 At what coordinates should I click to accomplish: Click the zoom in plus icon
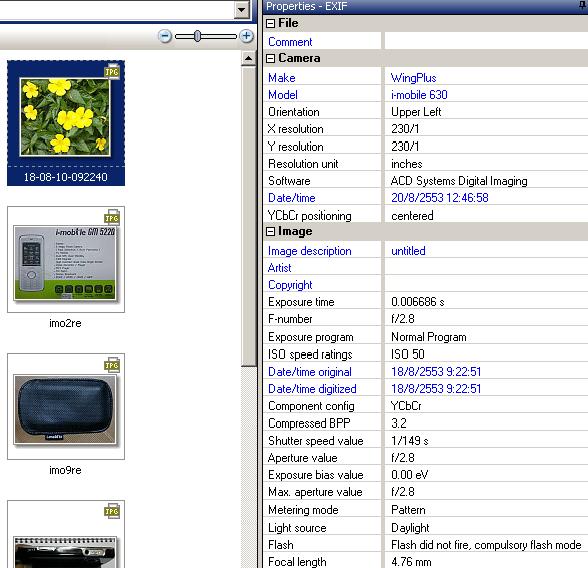[246, 36]
